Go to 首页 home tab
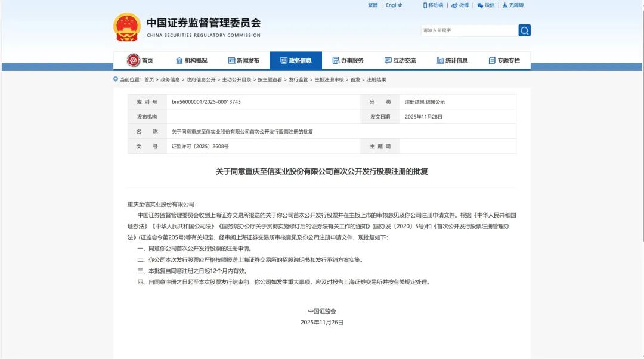Viewport: 644px width, 359px height. 140,61
